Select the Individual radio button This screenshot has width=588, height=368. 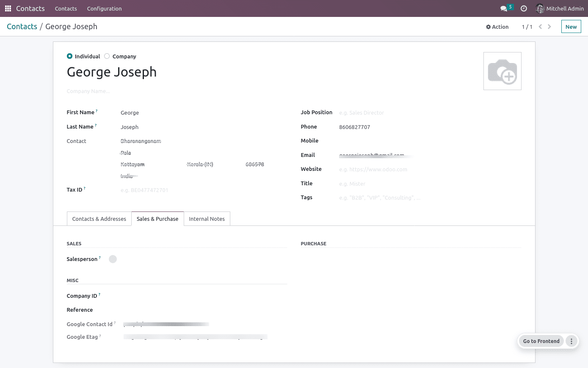coord(69,56)
